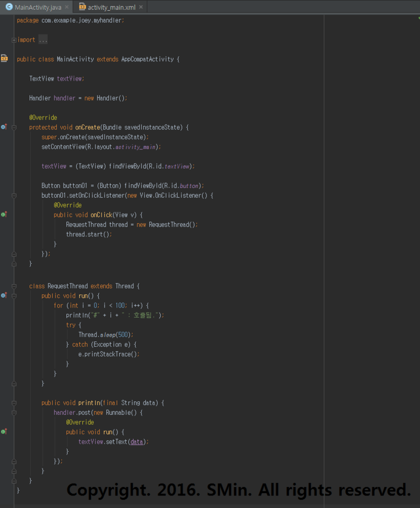Collapse the RequestThread run() method fold

coord(14,296)
